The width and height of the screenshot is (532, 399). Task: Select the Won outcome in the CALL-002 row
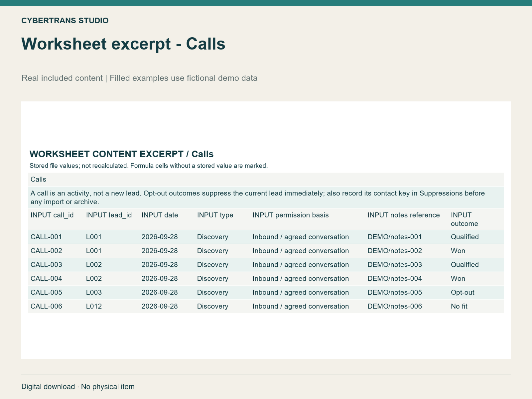pos(458,251)
